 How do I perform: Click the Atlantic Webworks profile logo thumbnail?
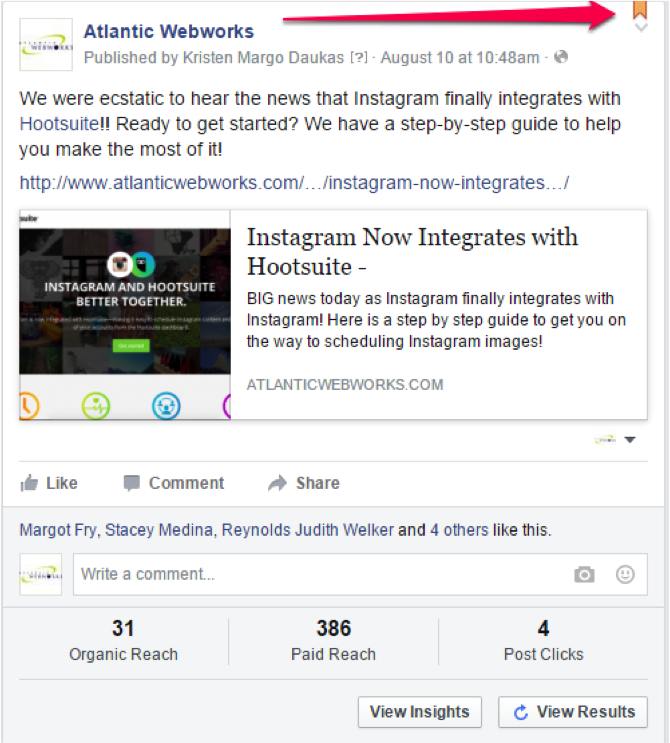pyautogui.click(x=46, y=45)
